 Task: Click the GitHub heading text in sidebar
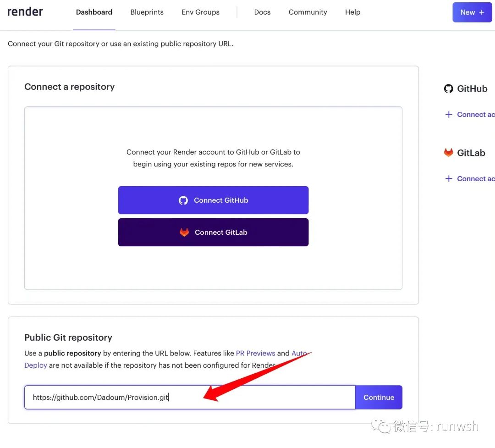click(472, 89)
